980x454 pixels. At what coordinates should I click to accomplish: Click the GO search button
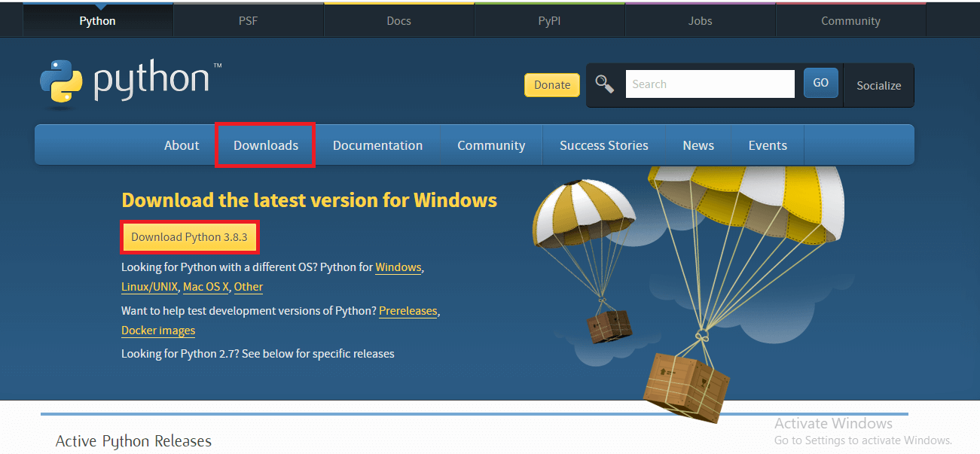point(821,83)
